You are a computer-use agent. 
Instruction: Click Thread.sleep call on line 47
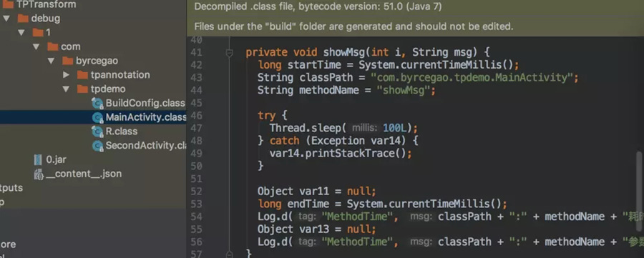click(308, 128)
